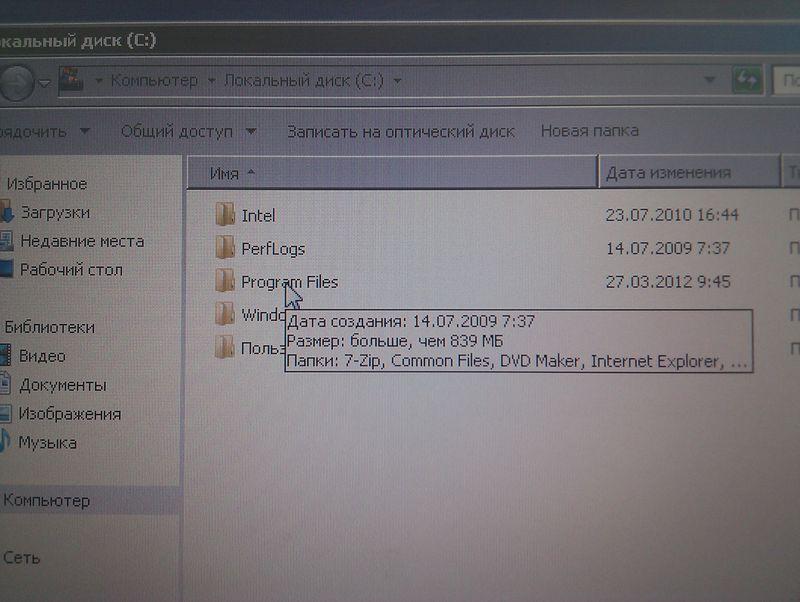Select the PerfLogs folder icon
800x602 pixels.
[x=225, y=247]
